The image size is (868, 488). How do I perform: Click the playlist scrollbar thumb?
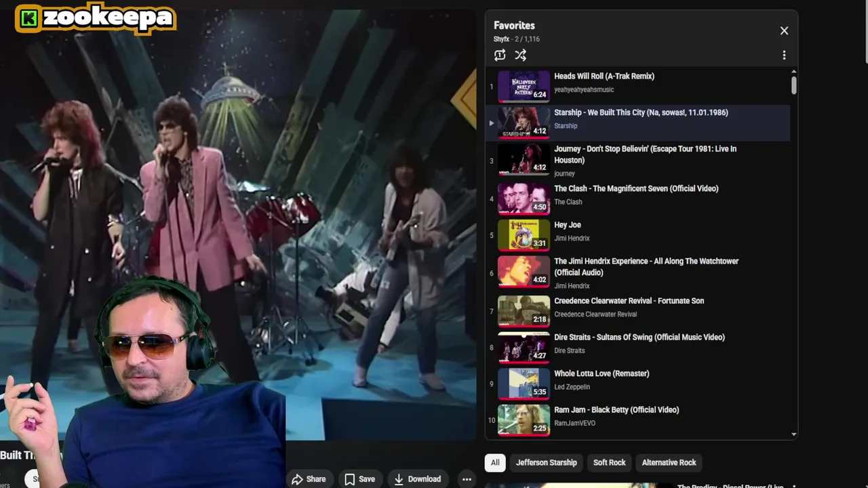point(793,85)
